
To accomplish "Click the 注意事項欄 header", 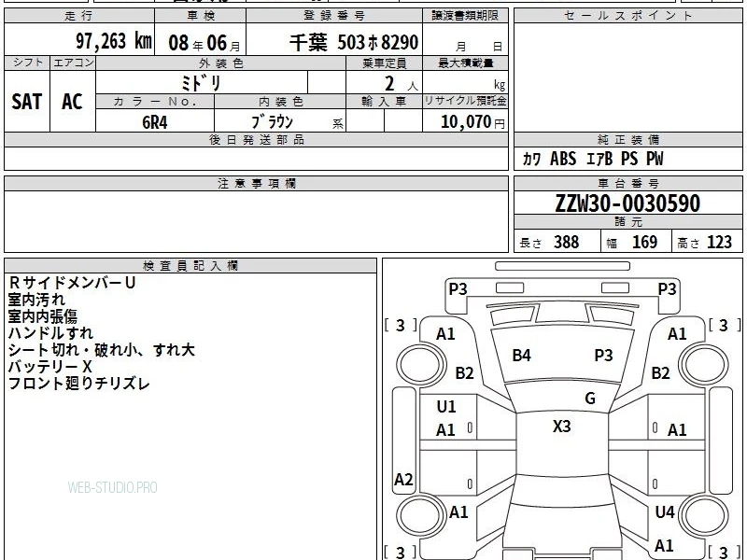I will click(x=256, y=184).
